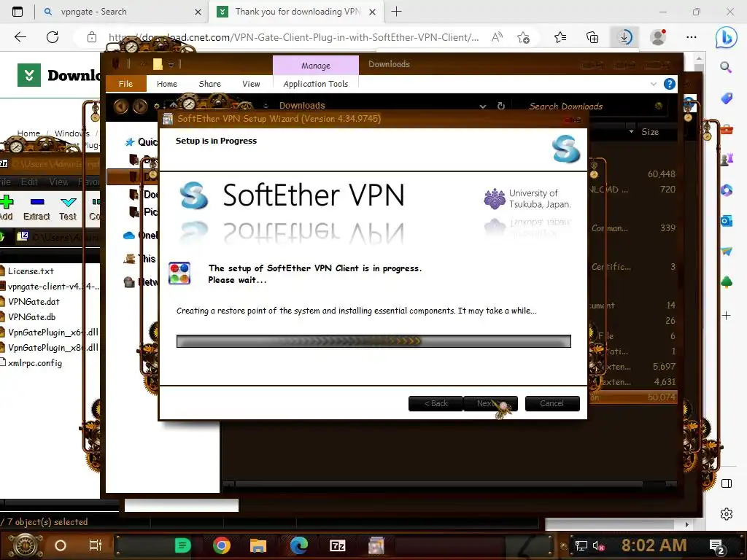This screenshot has width=747, height=560.
Task: Add page to favorites star icon
Action: pyautogui.click(x=523, y=37)
